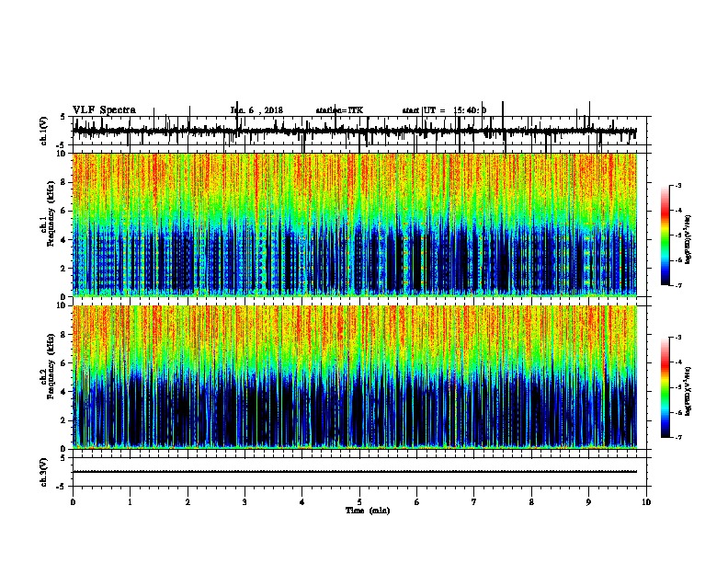Image resolution: width=728 pixels, height=563 pixels.
Task: Click time axis tick label "3"
Action: tap(245, 502)
